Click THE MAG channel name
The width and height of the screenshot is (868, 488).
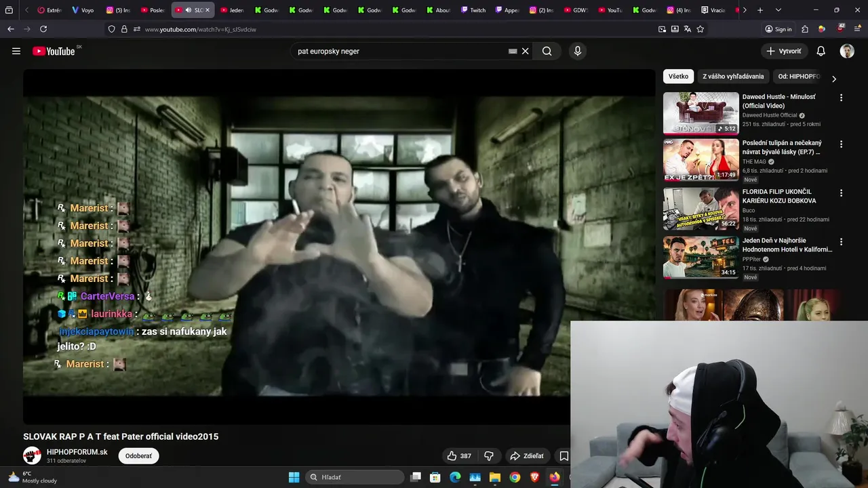754,162
